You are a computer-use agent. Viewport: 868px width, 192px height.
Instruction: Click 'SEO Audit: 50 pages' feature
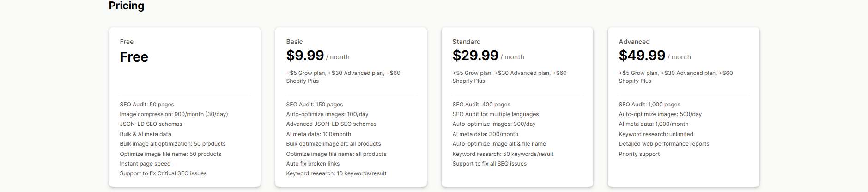point(147,105)
